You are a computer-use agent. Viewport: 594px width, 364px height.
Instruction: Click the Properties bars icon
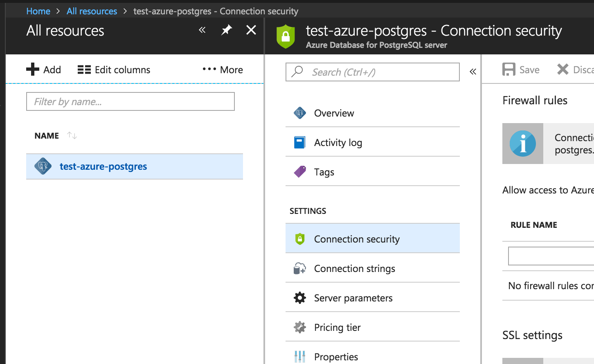[x=300, y=357]
